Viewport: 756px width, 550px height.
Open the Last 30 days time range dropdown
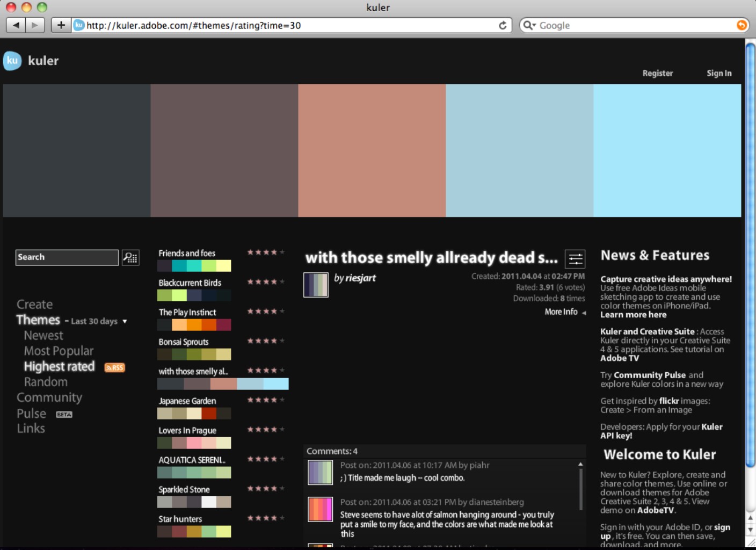click(x=99, y=321)
